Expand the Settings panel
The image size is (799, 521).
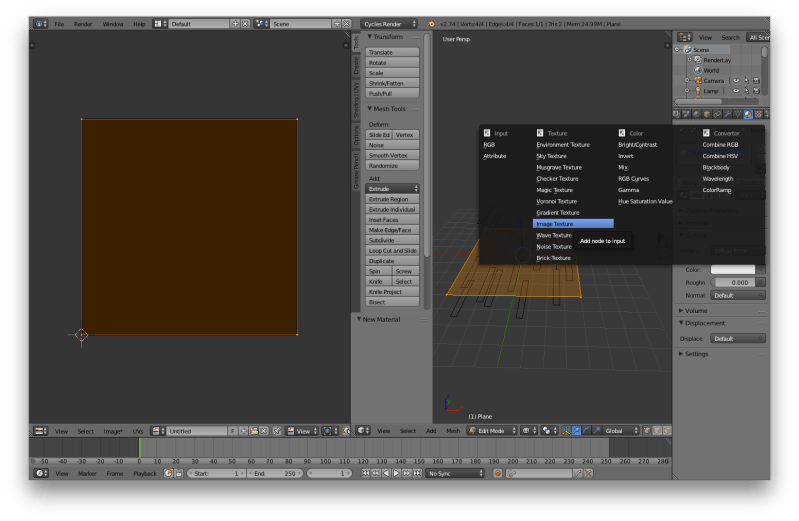697,354
